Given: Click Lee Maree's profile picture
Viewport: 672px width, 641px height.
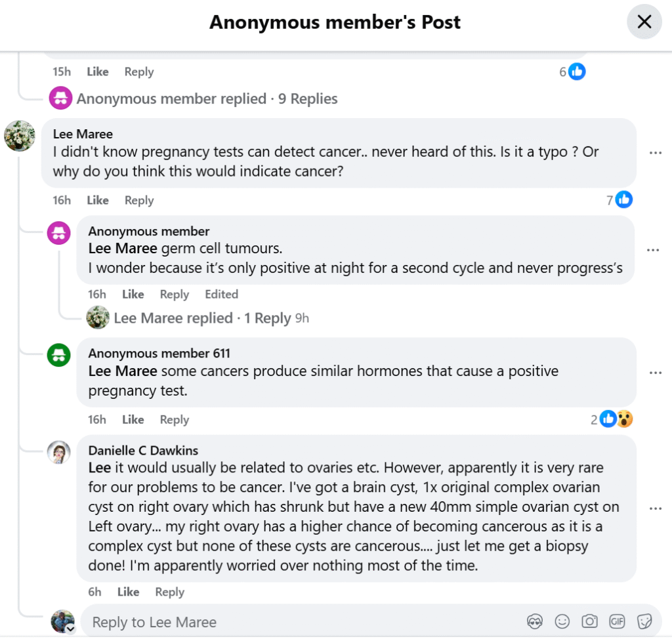Looking at the screenshot, I should point(19,136).
